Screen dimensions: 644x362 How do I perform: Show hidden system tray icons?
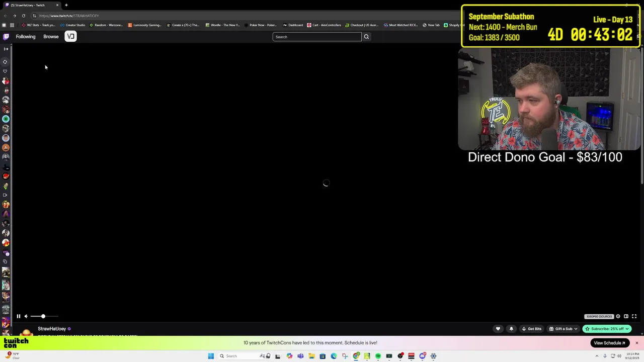pos(597,356)
